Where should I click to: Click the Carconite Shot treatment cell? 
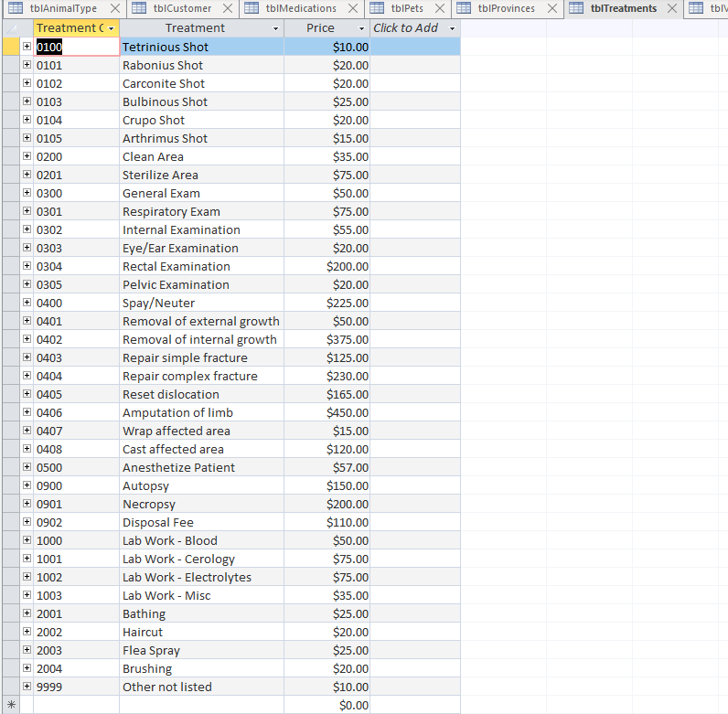point(201,83)
